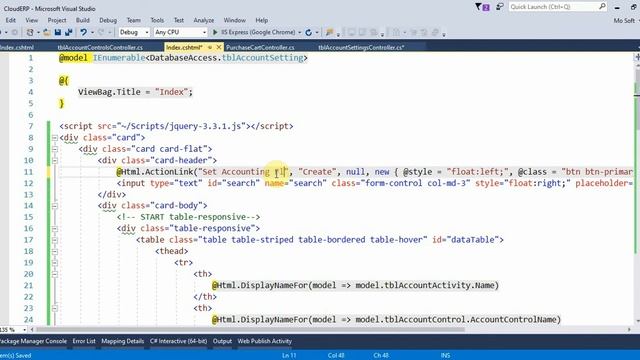Image resolution: width=640 pixels, height=360 pixels.
Task: Open the Edit menu
Action: pyautogui.click(x=11, y=20)
